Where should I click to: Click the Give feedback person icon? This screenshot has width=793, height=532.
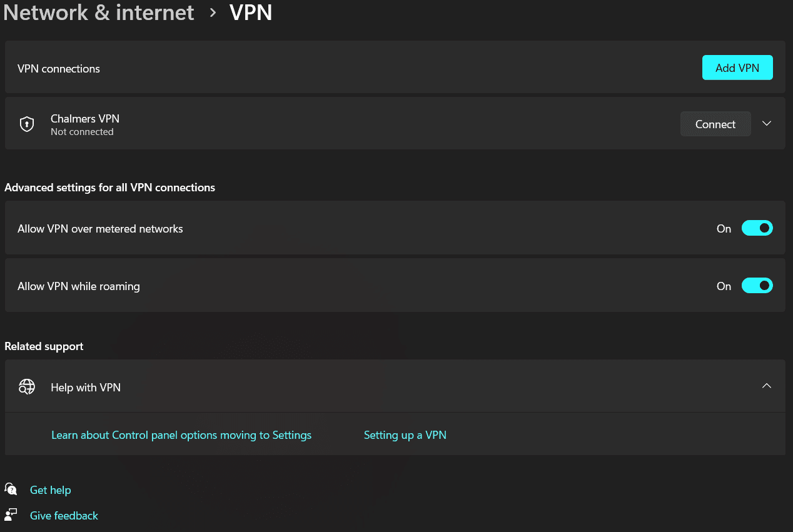11,514
